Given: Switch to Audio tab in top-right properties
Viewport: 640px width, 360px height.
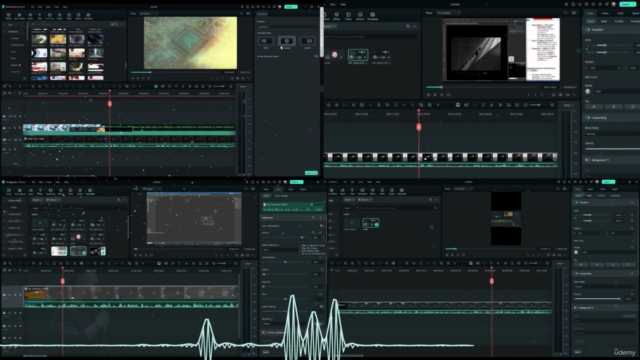Looking at the screenshot, I should [605, 13].
